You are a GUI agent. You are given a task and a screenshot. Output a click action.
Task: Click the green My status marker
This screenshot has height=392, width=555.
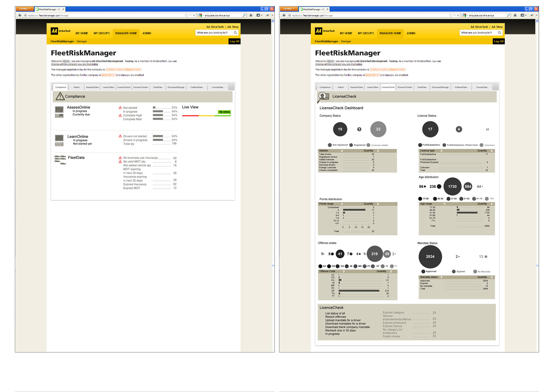point(224,112)
